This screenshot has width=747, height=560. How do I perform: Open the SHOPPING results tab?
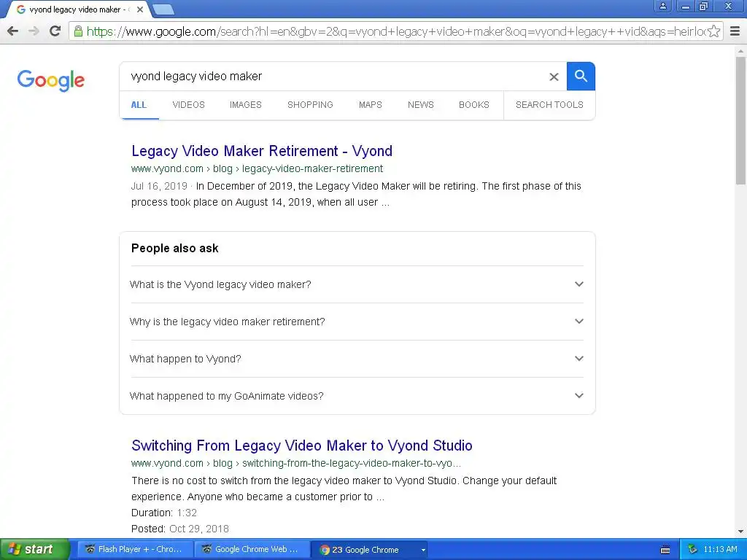[310, 105]
